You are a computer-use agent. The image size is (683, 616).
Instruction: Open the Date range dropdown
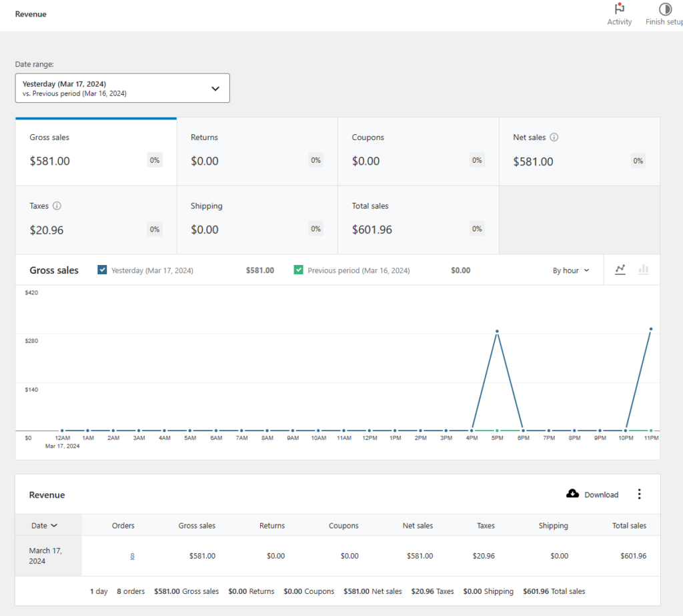click(123, 88)
